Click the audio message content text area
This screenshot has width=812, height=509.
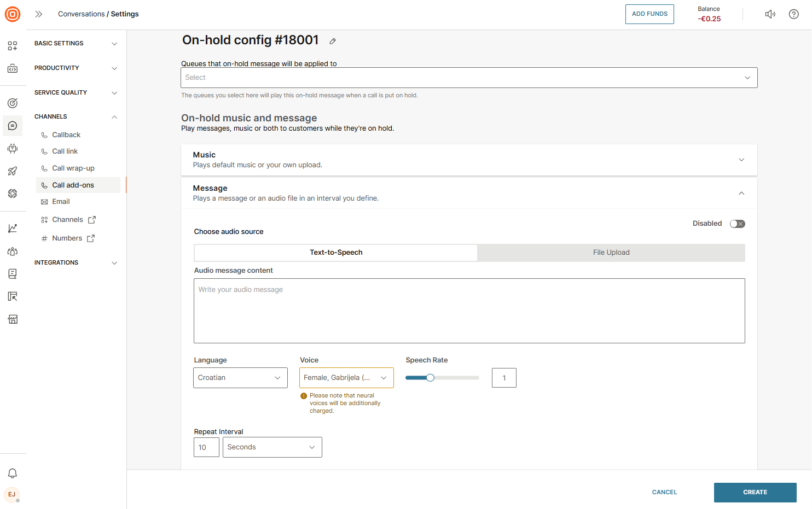469,311
